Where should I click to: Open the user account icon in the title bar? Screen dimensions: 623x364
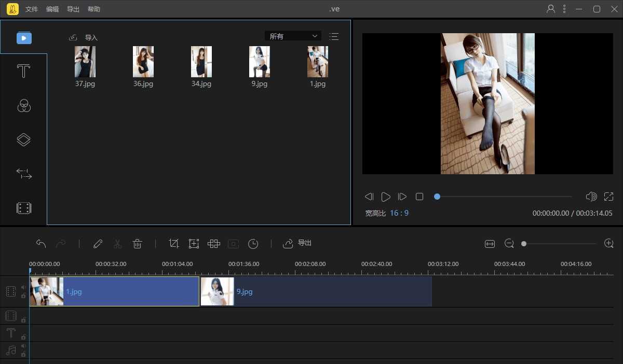coord(551,9)
